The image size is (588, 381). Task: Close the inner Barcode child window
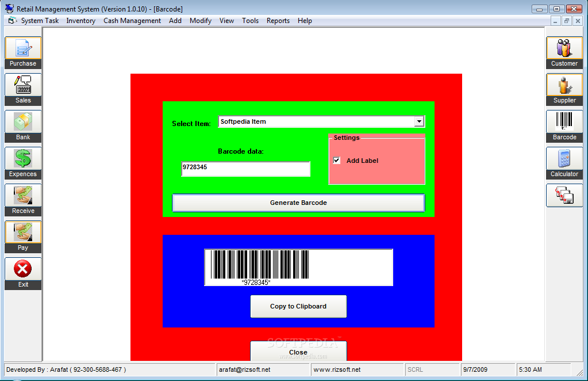[578, 21]
